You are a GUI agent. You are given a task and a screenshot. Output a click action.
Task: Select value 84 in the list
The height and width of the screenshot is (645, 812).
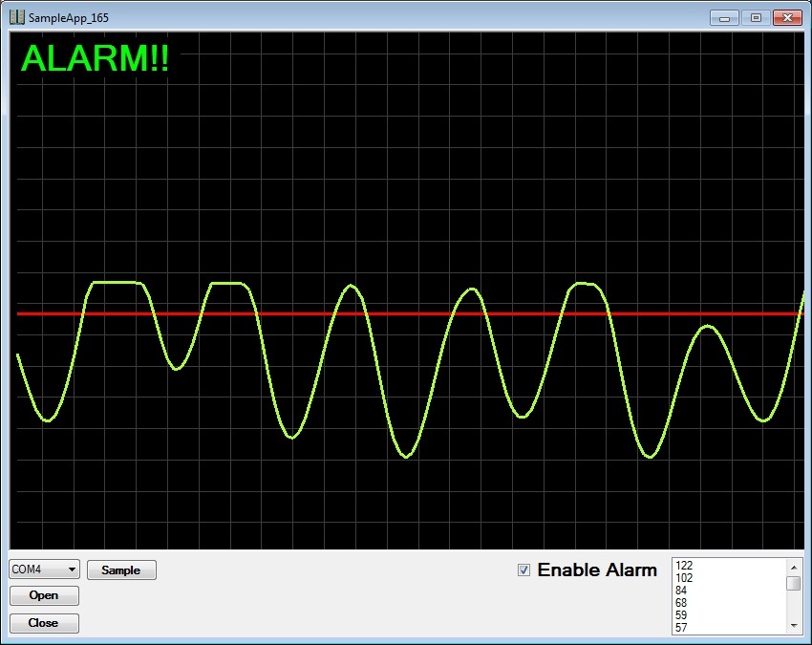(x=681, y=591)
